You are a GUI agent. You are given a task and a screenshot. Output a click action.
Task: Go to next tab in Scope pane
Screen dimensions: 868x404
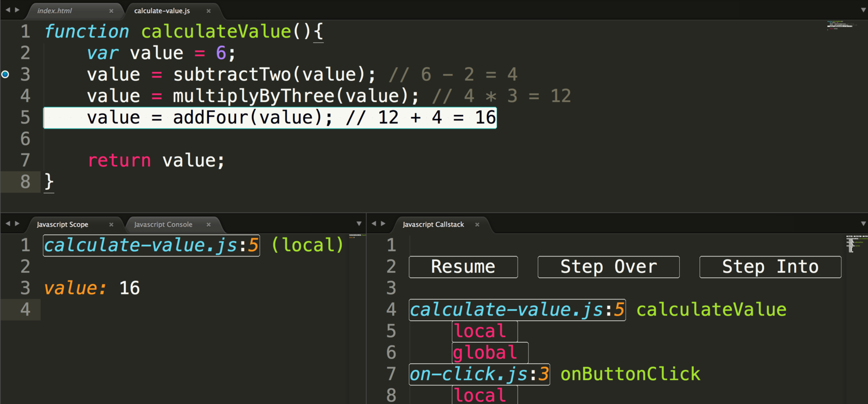pos(17,223)
